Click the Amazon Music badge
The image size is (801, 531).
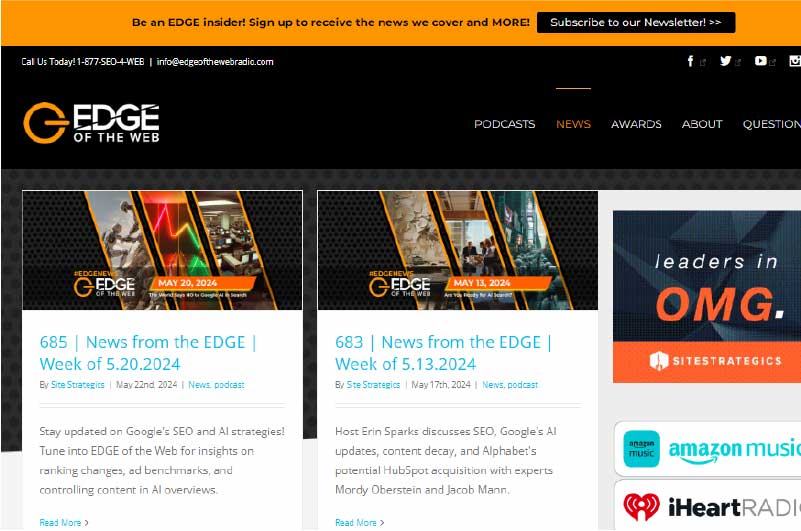pos(708,449)
